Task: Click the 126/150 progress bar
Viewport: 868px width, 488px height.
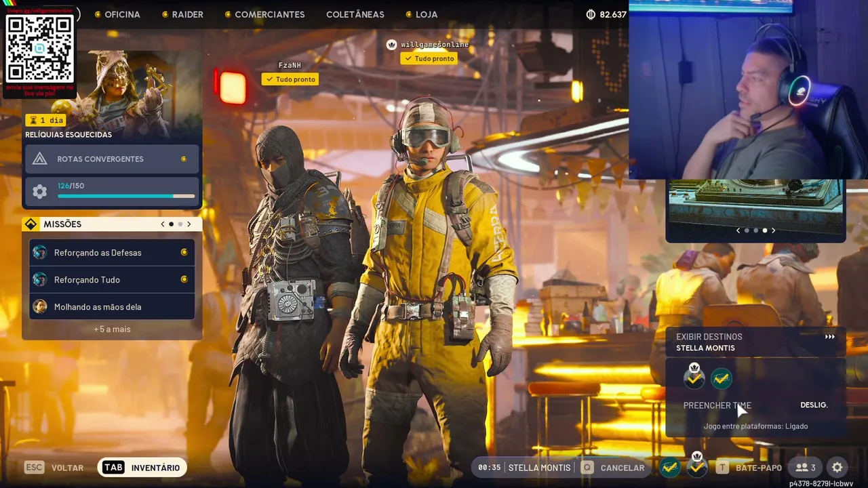Action: pyautogui.click(x=126, y=196)
